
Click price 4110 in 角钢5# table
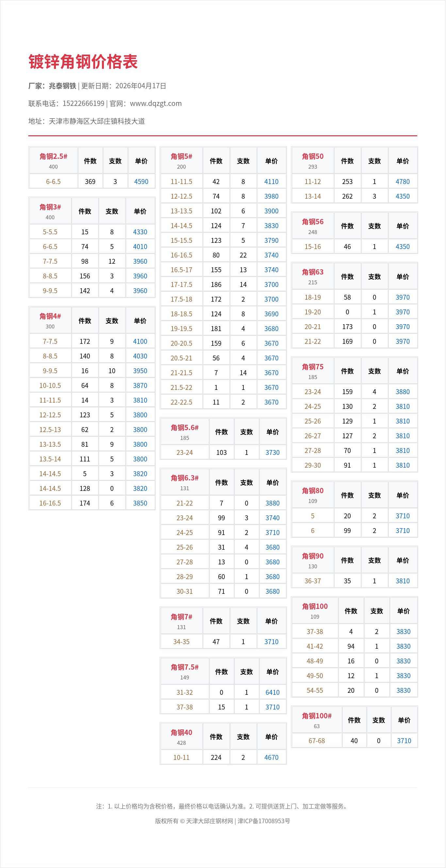[271, 182]
